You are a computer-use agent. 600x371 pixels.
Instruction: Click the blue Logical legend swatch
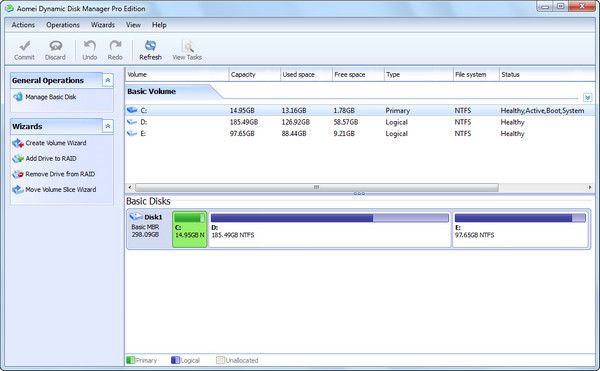click(175, 360)
